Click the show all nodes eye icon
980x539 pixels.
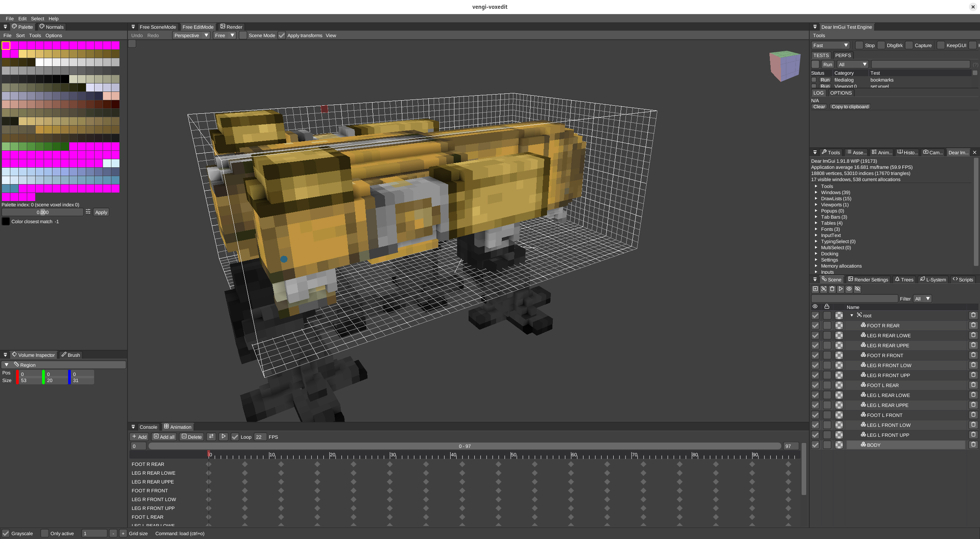click(849, 289)
